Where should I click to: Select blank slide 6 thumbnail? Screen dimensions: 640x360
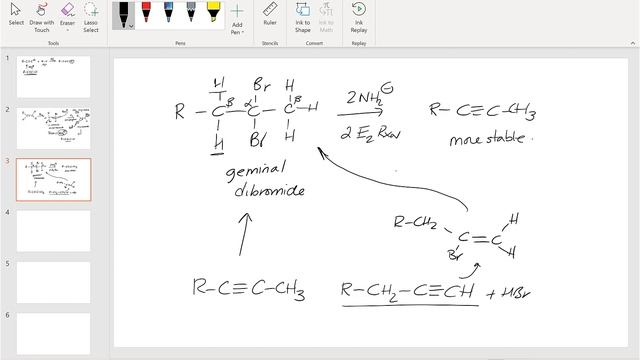point(53,334)
